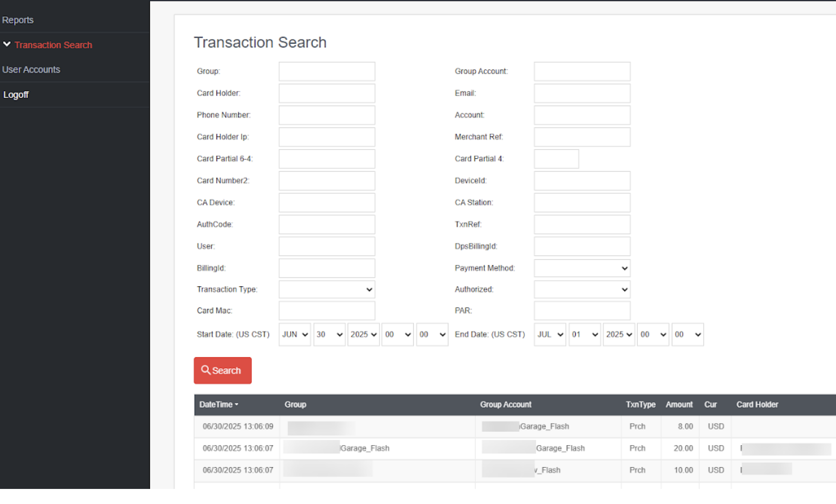The width and height of the screenshot is (836, 504).
Task: Select the Card Partial 4 input box
Action: 556,159
